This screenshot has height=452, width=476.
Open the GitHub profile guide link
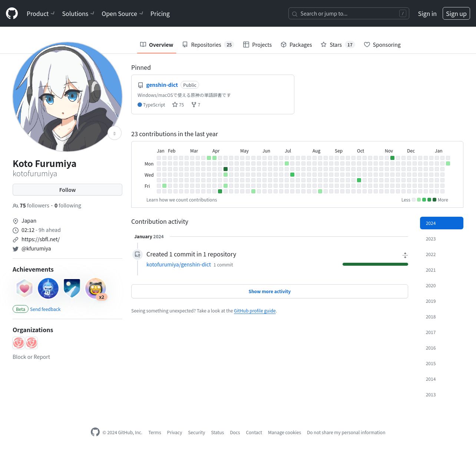(255, 311)
